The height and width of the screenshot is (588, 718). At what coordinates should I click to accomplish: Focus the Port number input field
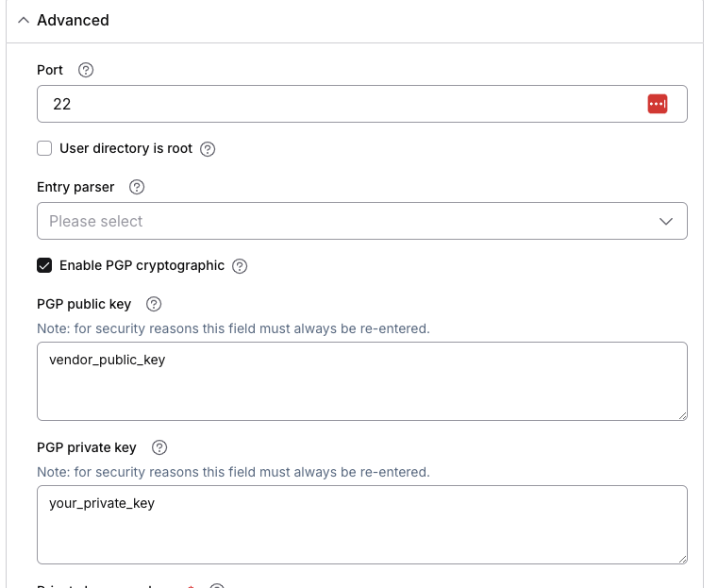(340, 104)
